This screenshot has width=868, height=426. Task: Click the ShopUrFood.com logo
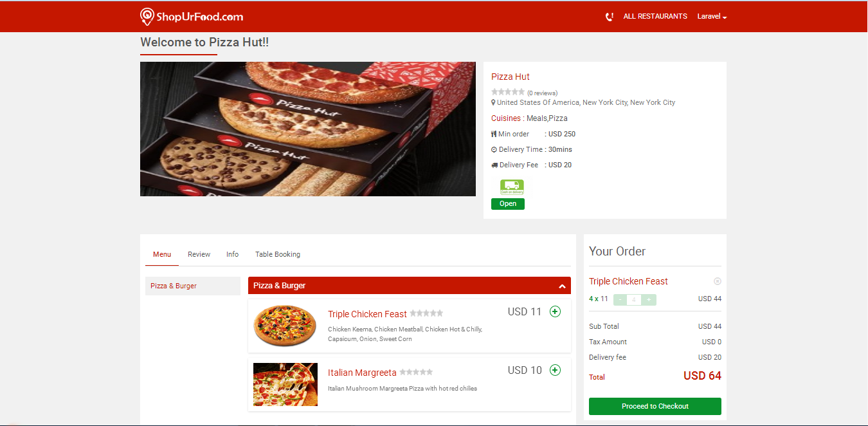pos(192,17)
